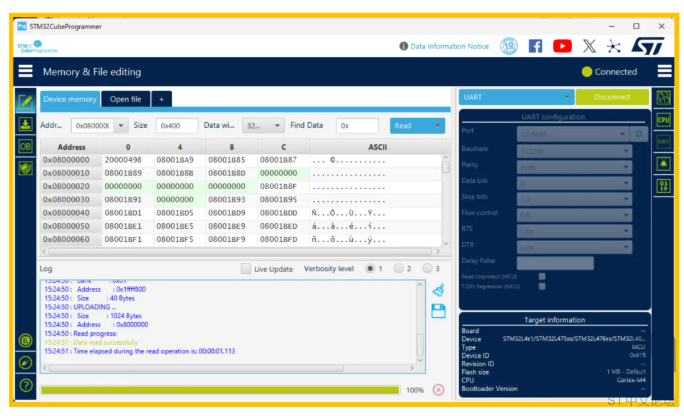This screenshot has height=416, width=684.
Task: Open the Memory & File editing pencil icon
Action: 25,102
